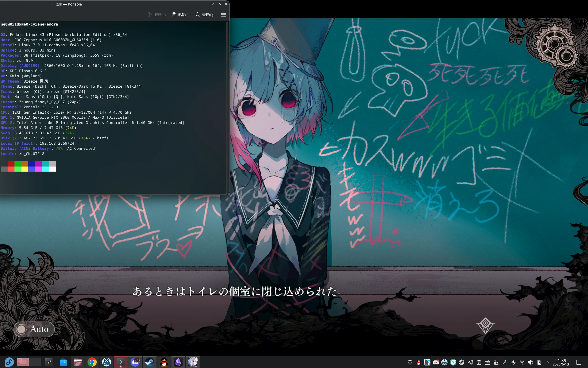Click the K input method tray icon
The height and width of the screenshot is (368, 588).
539,362
